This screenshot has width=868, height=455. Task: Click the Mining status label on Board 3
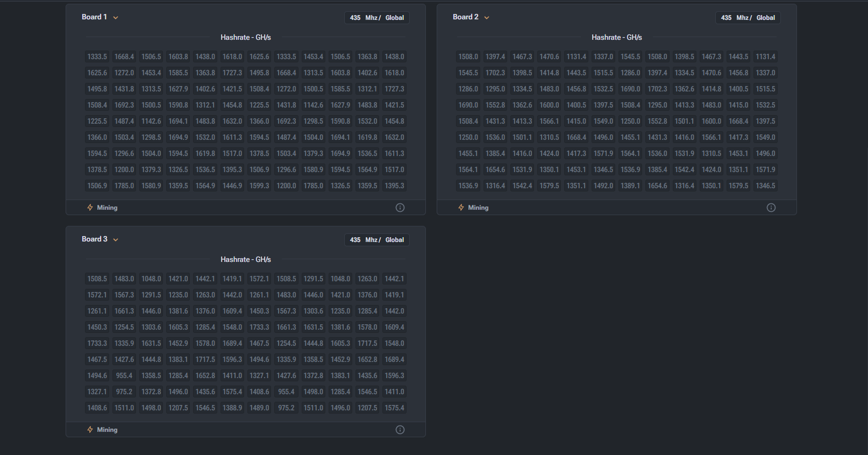tap(107, 430)
